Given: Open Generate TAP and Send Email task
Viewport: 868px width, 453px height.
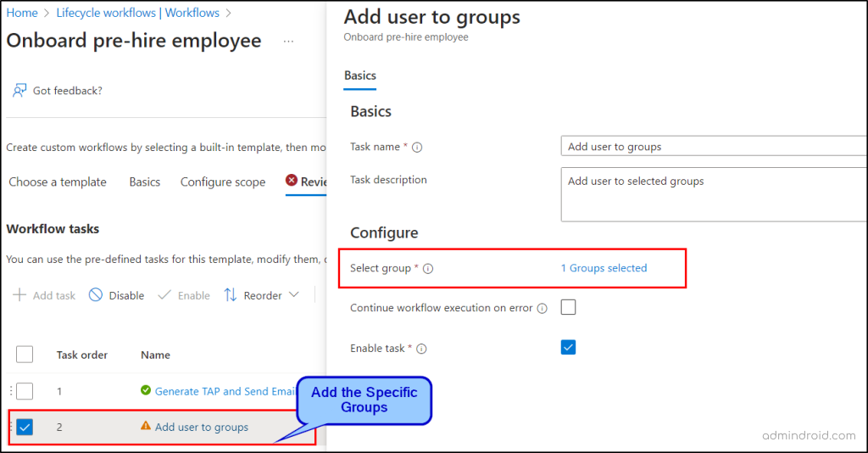Looking at the screenshot, I should [225, 391].
